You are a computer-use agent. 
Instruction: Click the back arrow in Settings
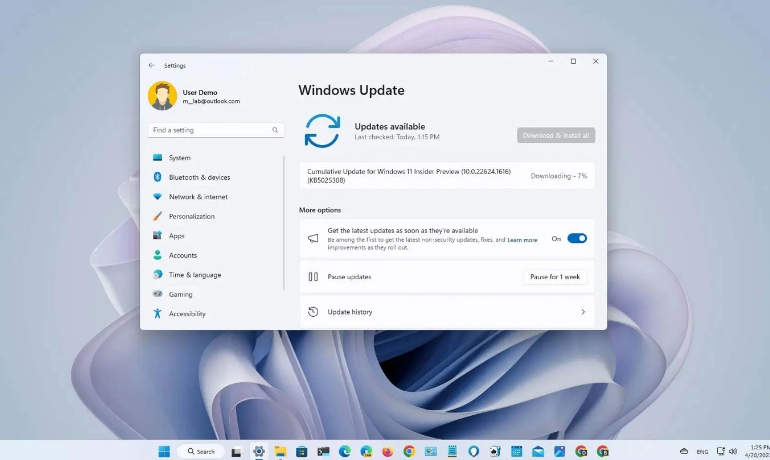tap(151, 65)
